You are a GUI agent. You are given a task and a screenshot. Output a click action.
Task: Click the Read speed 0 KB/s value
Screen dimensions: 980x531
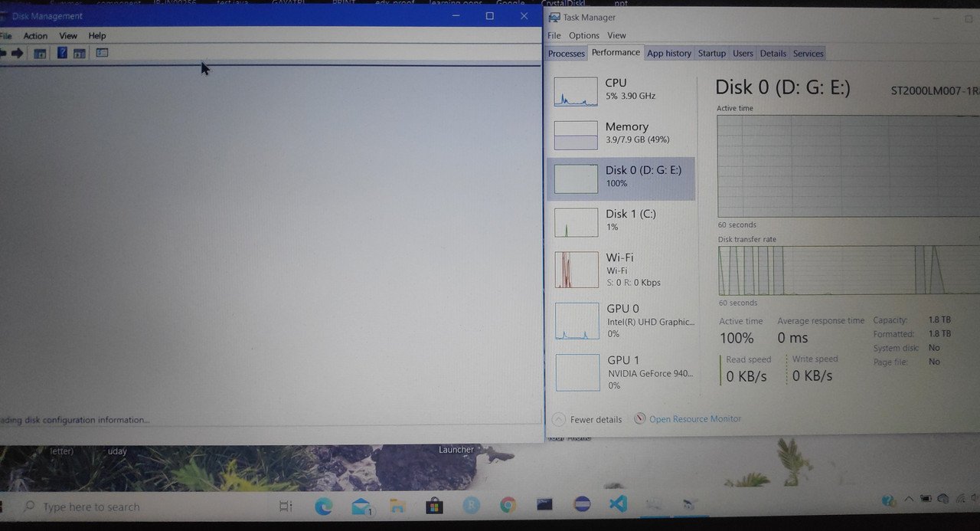pos(746,376)
